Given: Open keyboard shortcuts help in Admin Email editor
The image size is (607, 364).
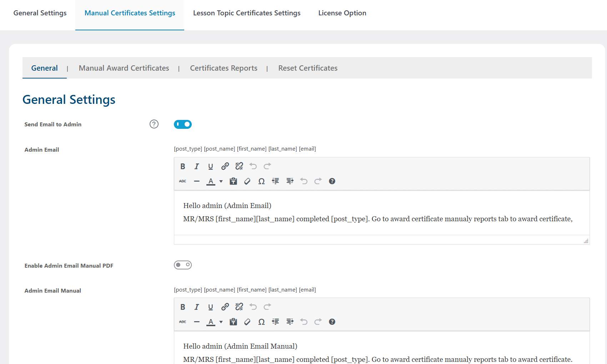Looking at the screenshot, I should pyautogui.click(x=332, y=181).
